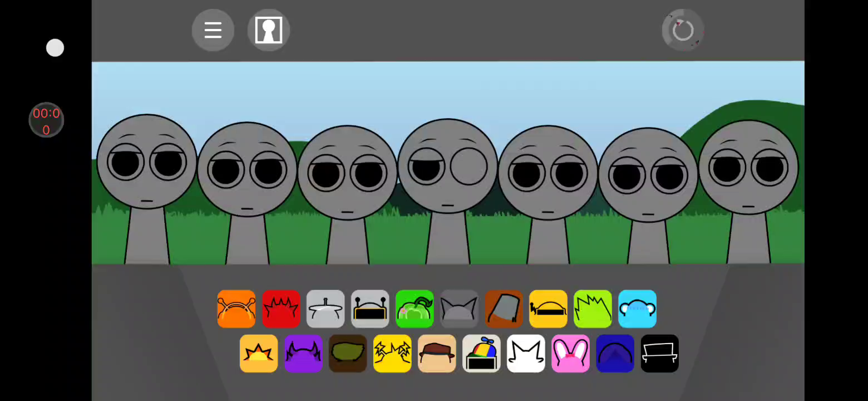
Task: Select the orange antennae character icon
Action: click(x=236, y=309)
